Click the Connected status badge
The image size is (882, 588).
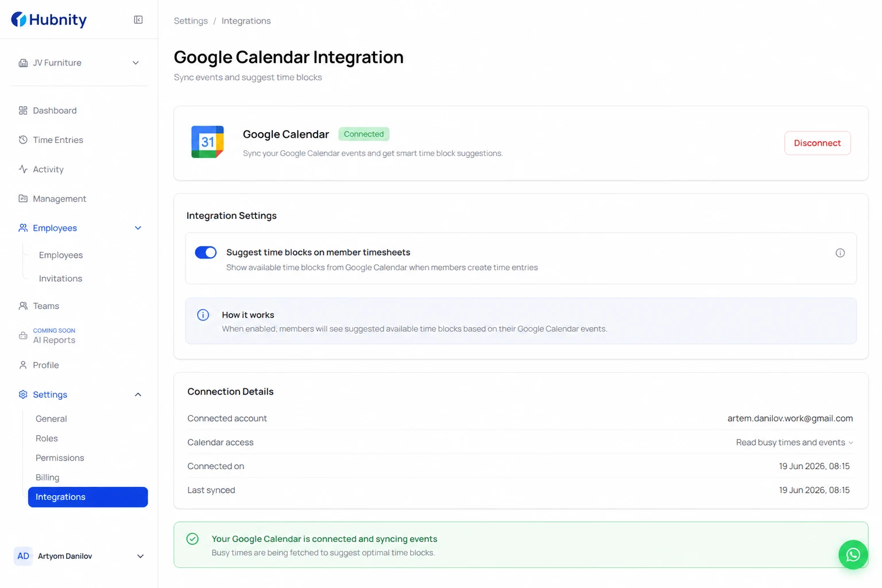pos(363,134)
